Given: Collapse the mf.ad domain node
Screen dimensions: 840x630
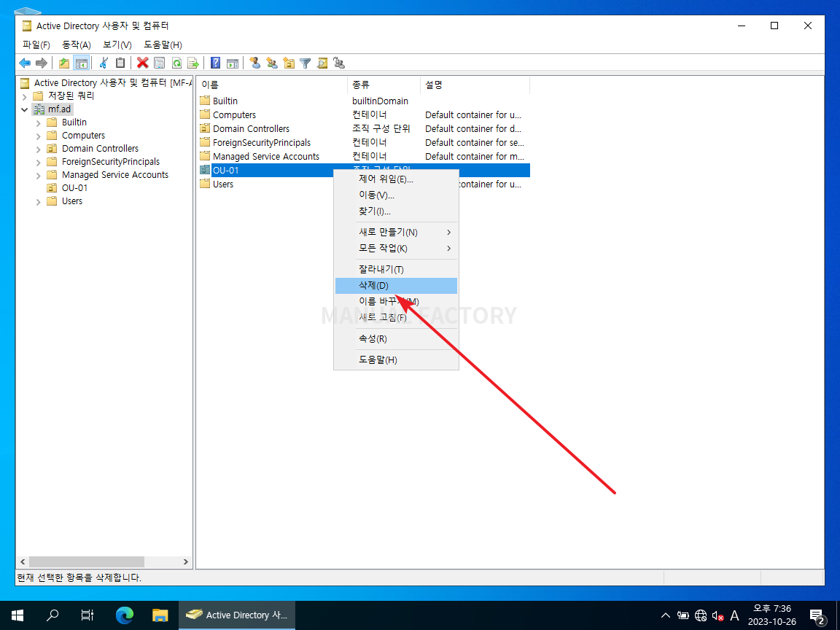Looking at the screenshot, I should 25,110.
